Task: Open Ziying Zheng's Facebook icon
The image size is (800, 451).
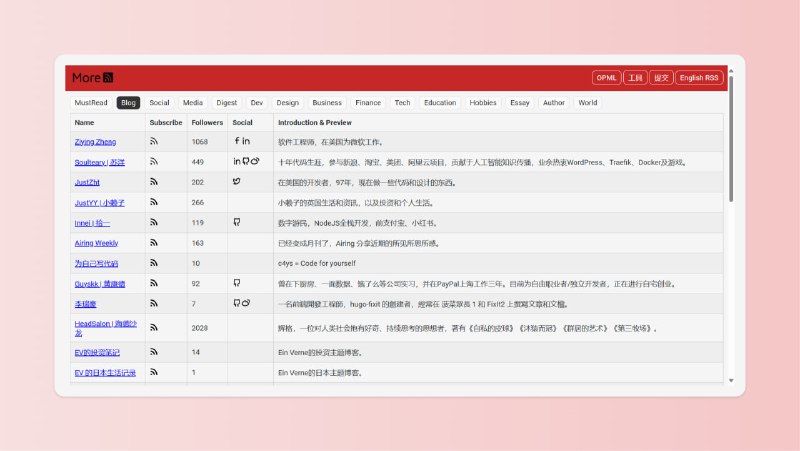Action: [x=237, y=141]
